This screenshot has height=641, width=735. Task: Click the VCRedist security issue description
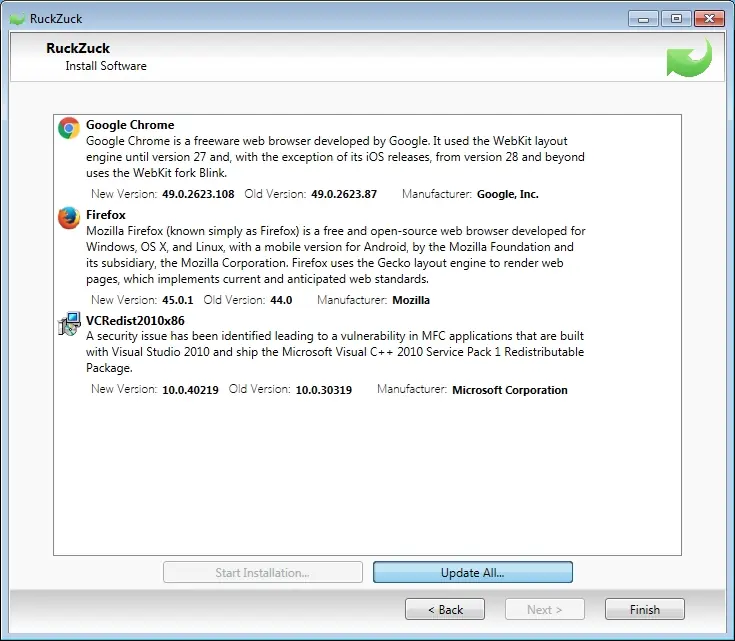335,352
